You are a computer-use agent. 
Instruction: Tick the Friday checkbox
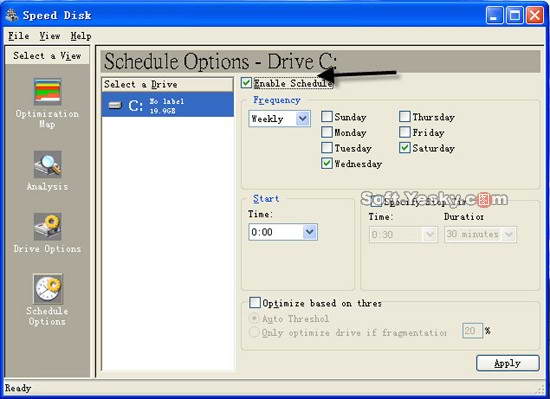(404, 132)
